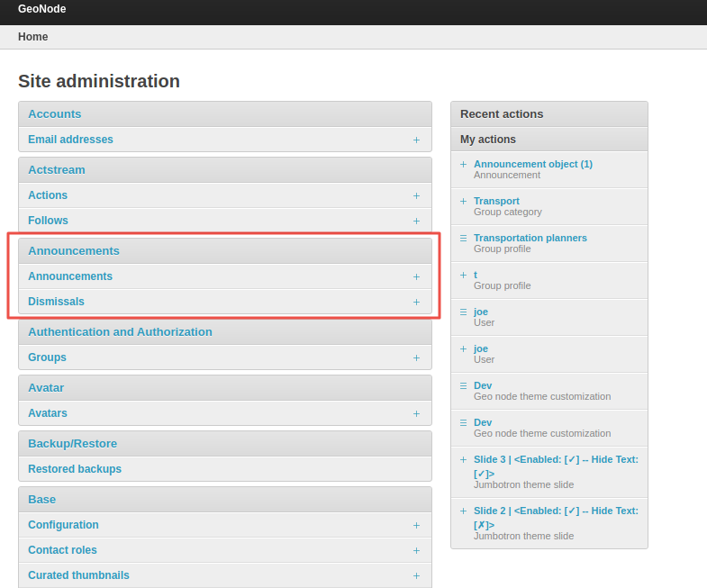Open recent action Announcement object (1)
Screen dimensions: 707x588
[532, 164]
